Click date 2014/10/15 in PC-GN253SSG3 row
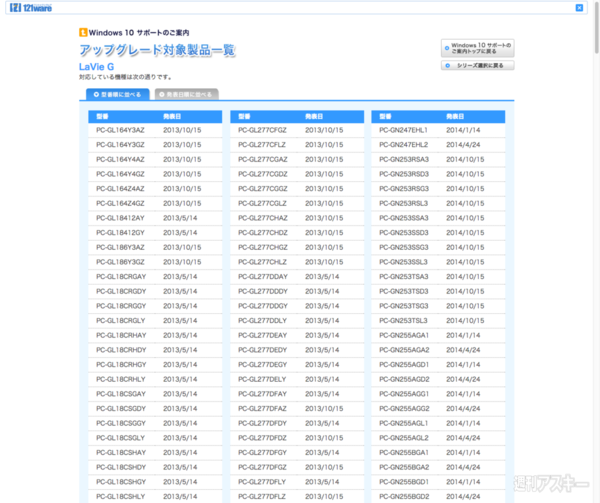600x503 pixels. [465, 247]
